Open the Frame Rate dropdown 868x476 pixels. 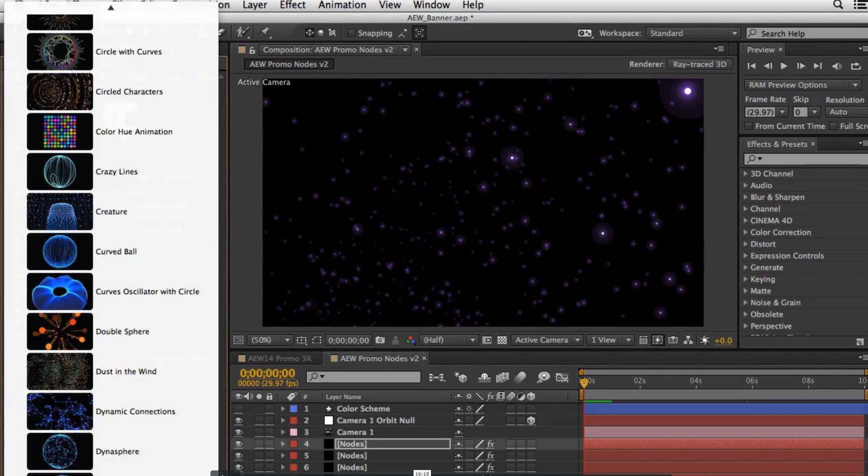[782, 112]
